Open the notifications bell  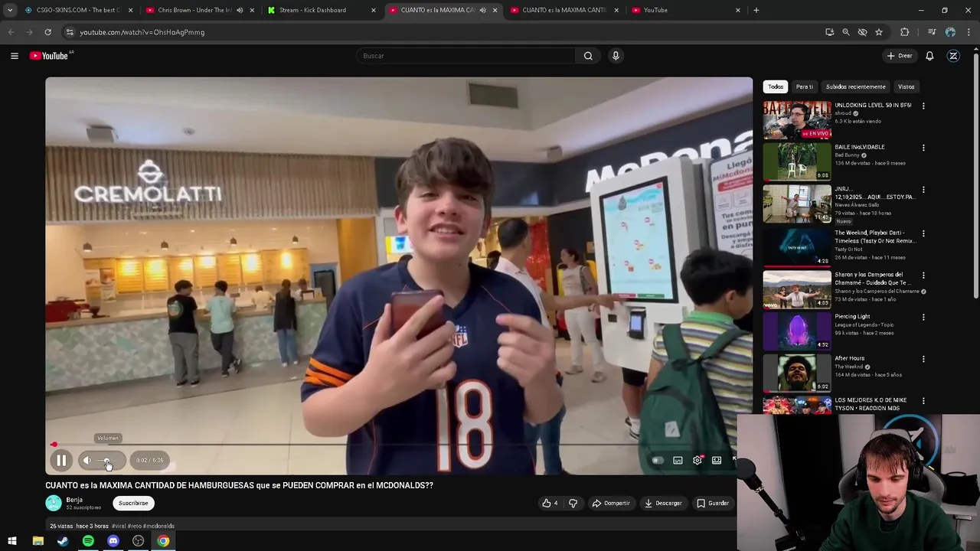click(x=929, y=56)
